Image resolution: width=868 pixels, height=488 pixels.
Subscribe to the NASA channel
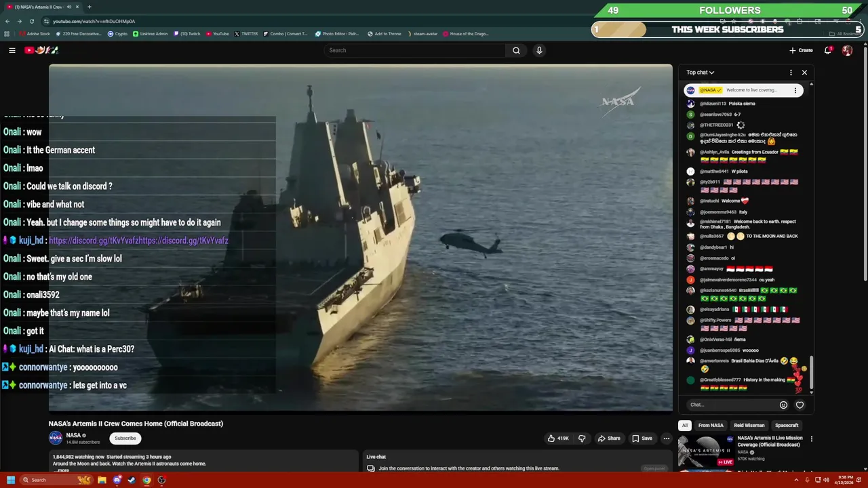click(125, 439)
